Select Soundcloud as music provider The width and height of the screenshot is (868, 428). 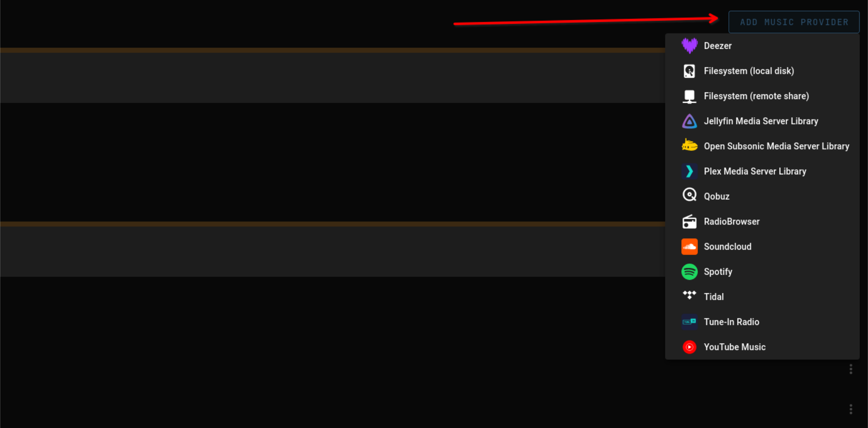(x=727, y=246)
